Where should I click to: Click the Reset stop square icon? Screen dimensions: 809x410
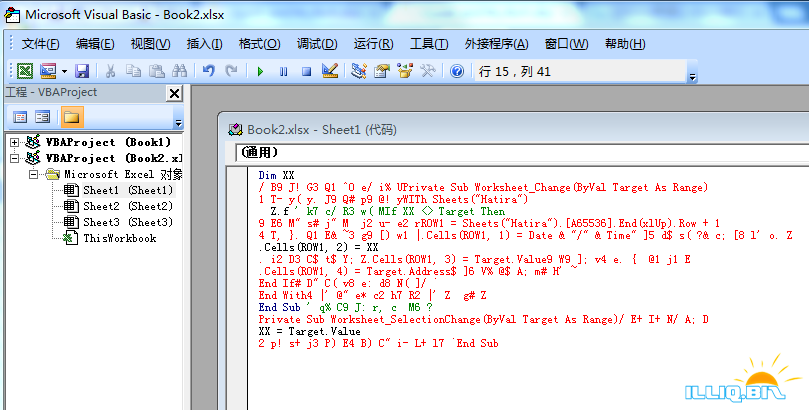306,71
